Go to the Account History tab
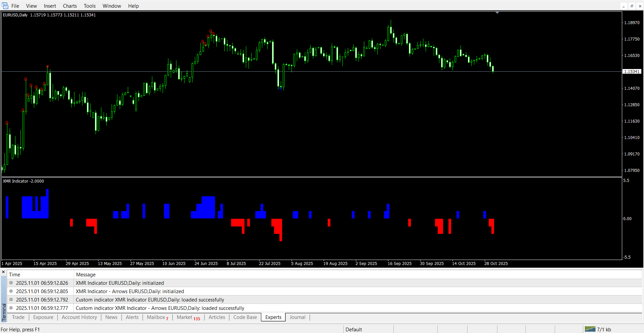The height and width of the screenshot is (333, 644). point(79,317)
